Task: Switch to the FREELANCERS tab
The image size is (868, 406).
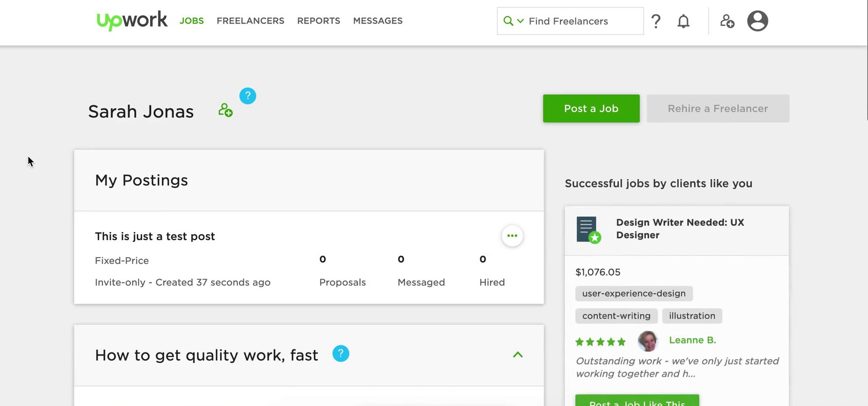Action: [250, 21]
